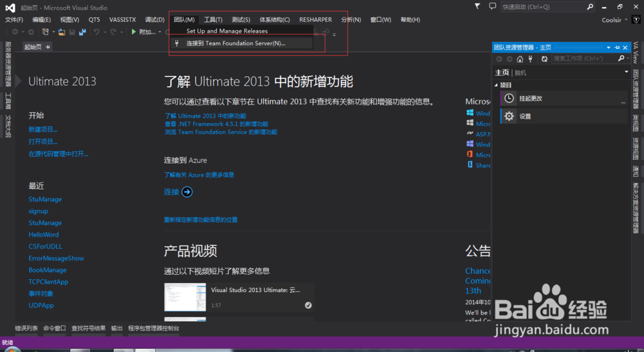Image resolution: width=644 pixels, height=352 pixels.
Task: Open recent project HelloWord
Action: point(44,235)
